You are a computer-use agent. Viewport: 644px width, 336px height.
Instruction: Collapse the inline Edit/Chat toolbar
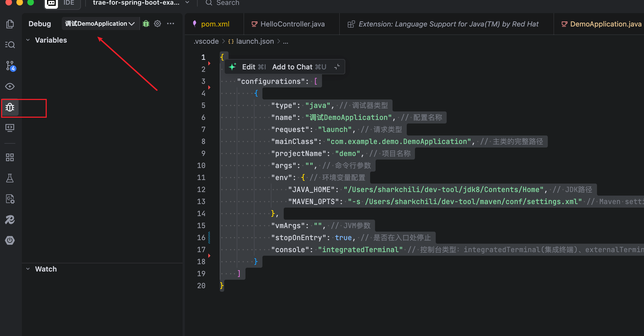[337, 67]
